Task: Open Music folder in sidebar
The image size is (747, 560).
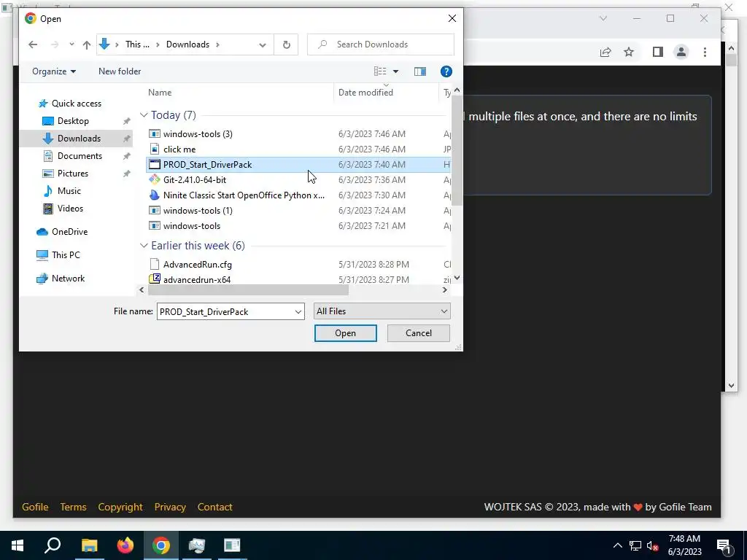Action: [x=69, y=191]
